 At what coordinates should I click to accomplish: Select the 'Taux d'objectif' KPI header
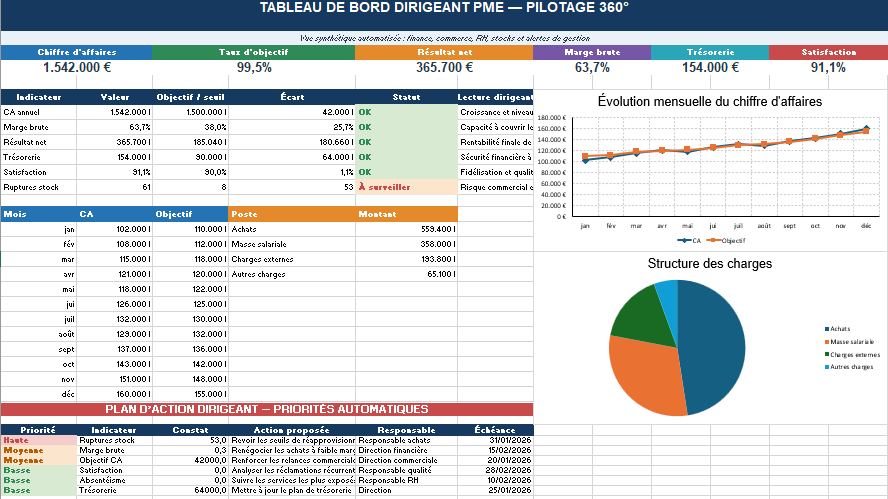(253, 52)
